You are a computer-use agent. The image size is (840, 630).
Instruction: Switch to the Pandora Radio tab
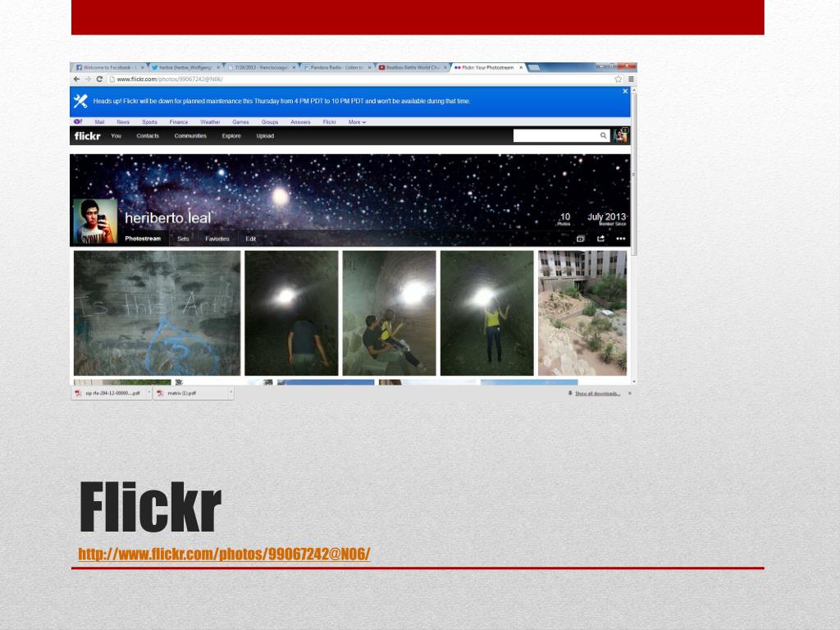pyautogui.click(x=336, y=67)
